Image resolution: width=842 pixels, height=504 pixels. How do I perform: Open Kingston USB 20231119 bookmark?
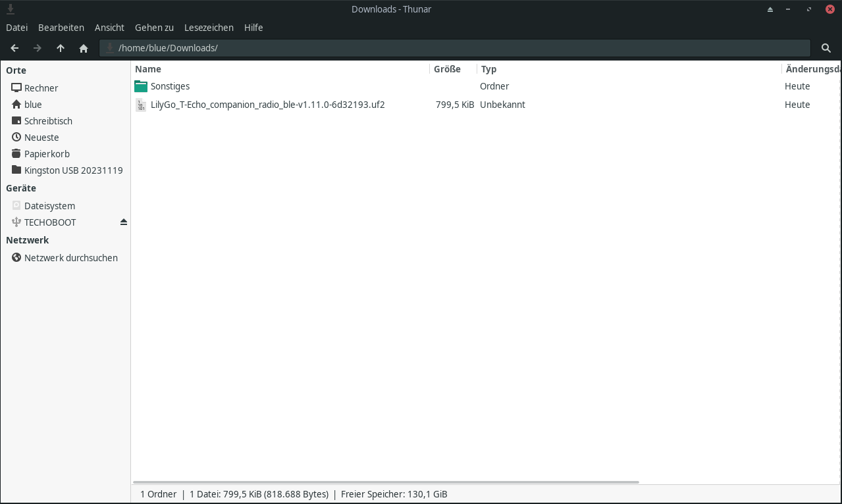tap(73, 170)
